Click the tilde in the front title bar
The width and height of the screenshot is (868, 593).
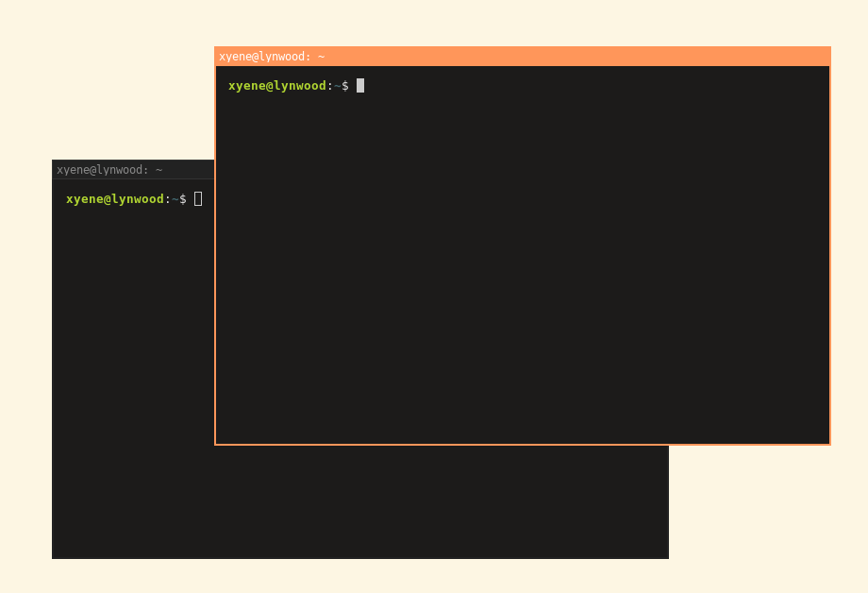pyautogui.click(x=322, y=57)
